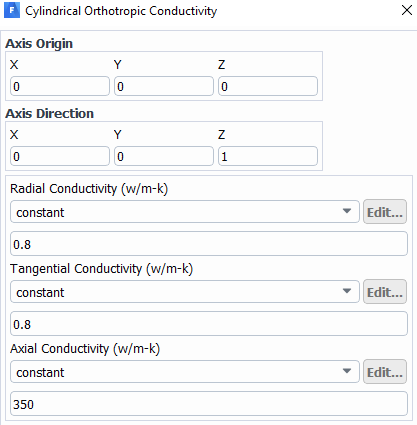Open the Tangential Conductivity method dropdown

click(x=185, y=292)
